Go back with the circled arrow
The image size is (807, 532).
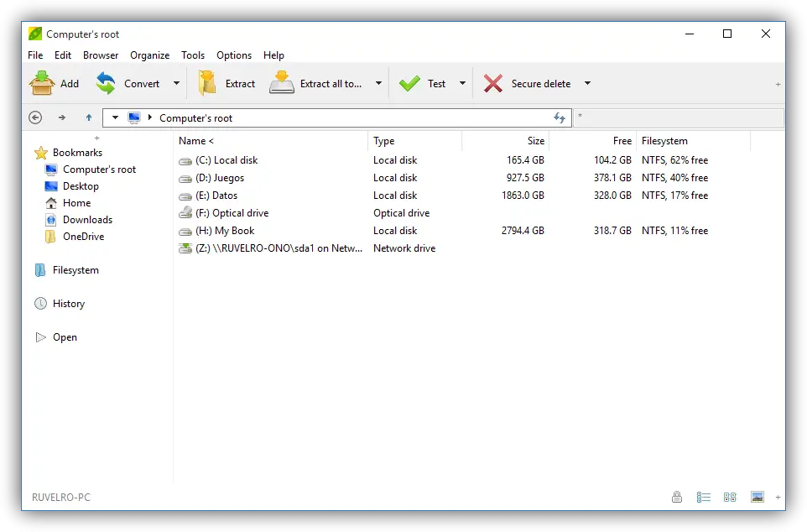[35, 118]
